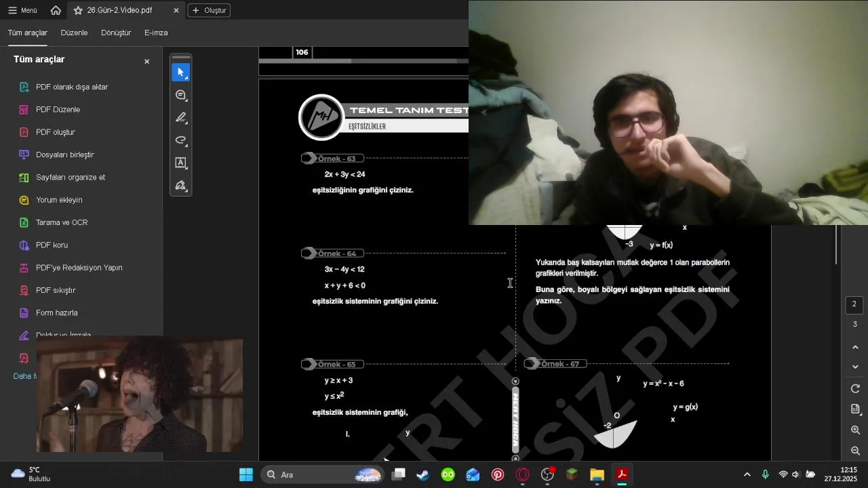Screen dimensions: 868x488
Task: Click the taskbar Ara search box
Action: click(322, 474)
